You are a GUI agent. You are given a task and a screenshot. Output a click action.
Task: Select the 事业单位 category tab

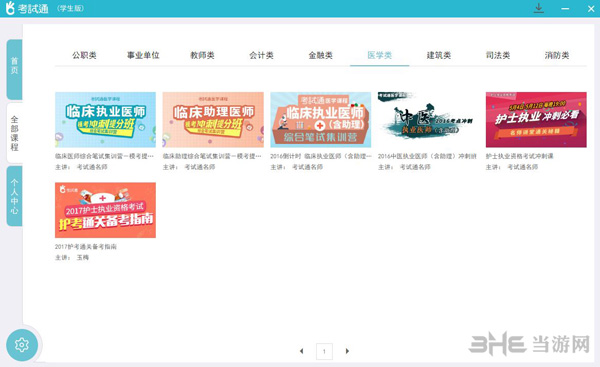pos(143,55)
